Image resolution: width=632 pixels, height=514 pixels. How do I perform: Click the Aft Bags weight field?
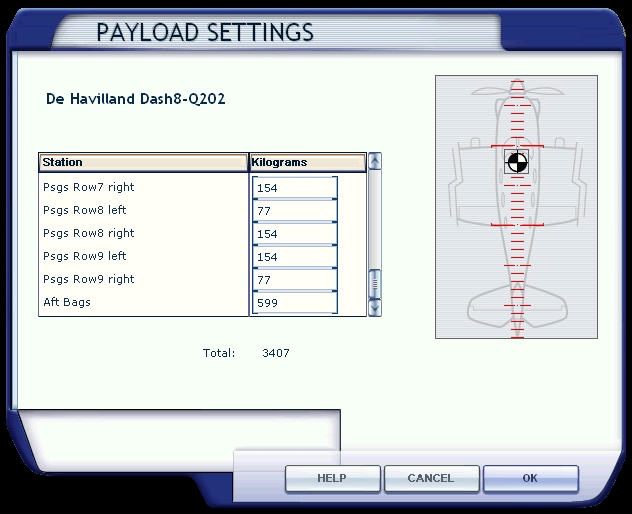tap(294, 303)
